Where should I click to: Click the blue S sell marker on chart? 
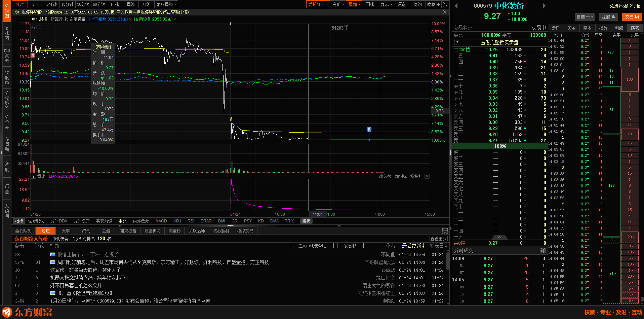[x=369, y=130]
